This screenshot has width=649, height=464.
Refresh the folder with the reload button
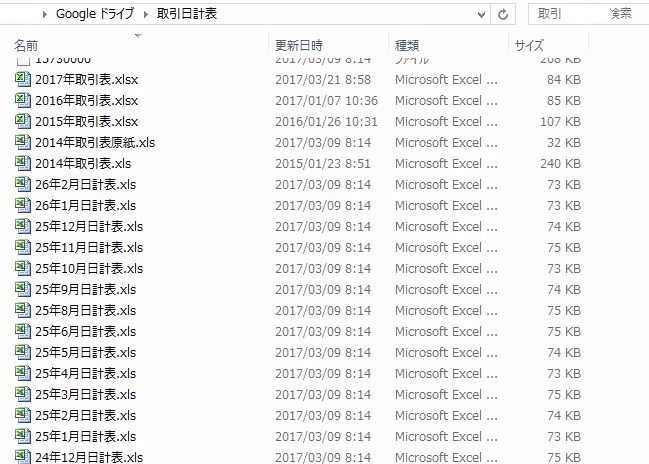503,14
